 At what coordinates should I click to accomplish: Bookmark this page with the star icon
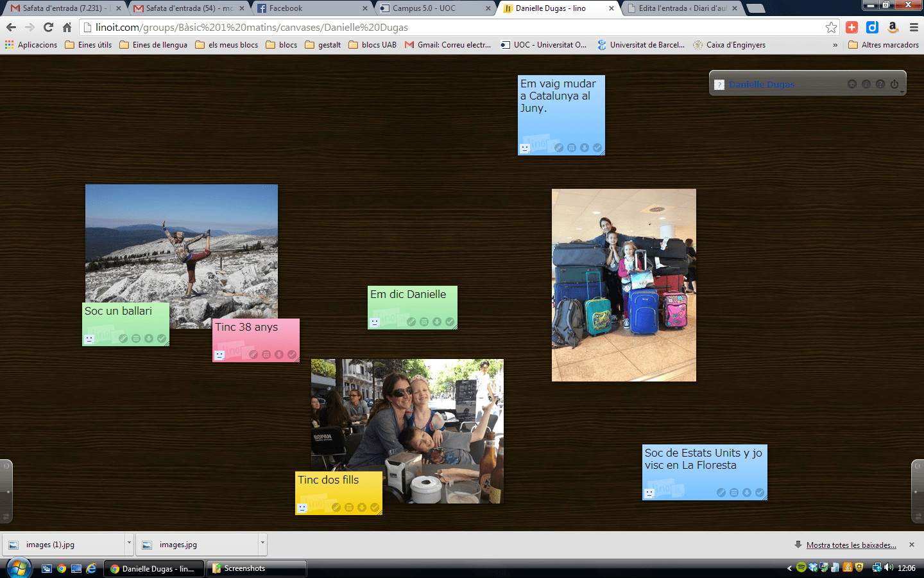click(x=831, y=27)
